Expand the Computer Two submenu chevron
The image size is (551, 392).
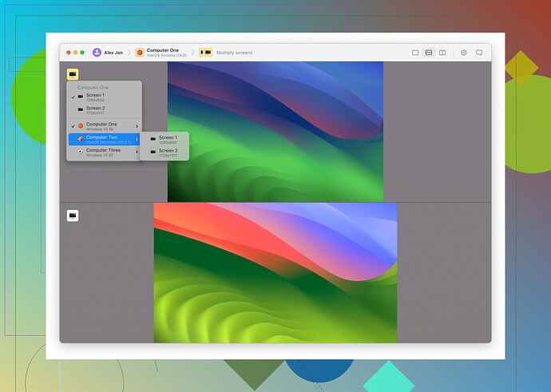tap(137, 139)
